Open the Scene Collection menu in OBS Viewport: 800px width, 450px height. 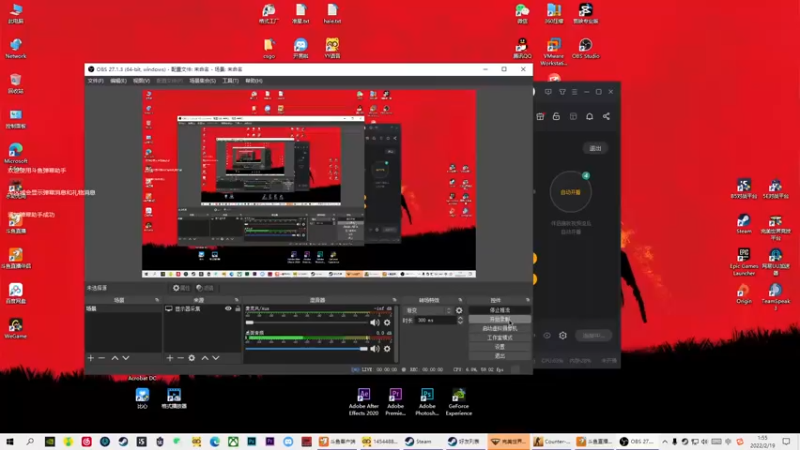point(203,81)
